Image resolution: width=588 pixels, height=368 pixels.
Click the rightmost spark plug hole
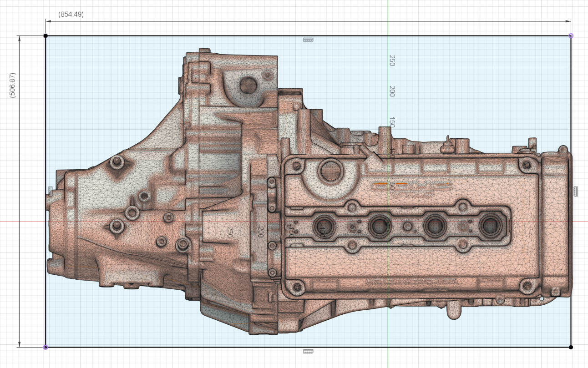click(490, 225)
